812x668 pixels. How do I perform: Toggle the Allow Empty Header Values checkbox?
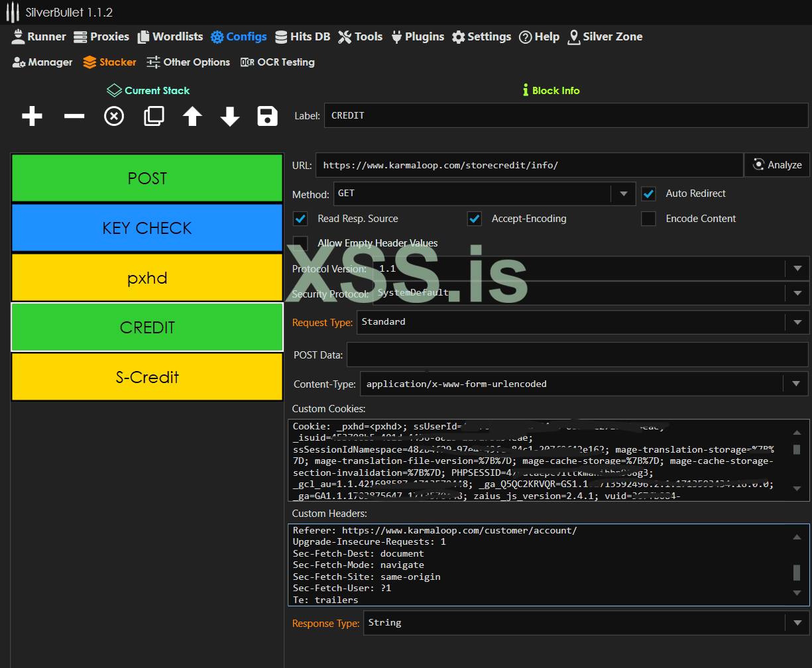tap(301, 243)
